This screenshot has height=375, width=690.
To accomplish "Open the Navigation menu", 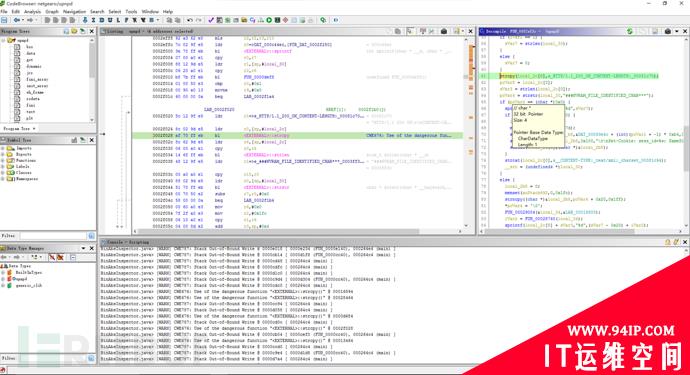I will (x=74, y=11).
